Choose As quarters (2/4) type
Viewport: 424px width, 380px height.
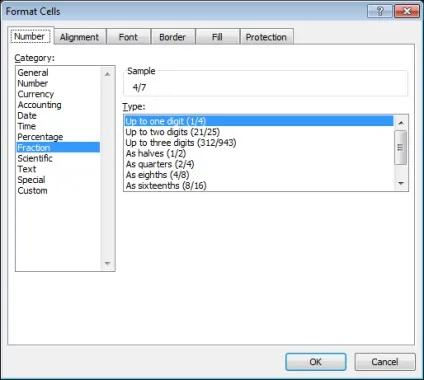[259, 164]
